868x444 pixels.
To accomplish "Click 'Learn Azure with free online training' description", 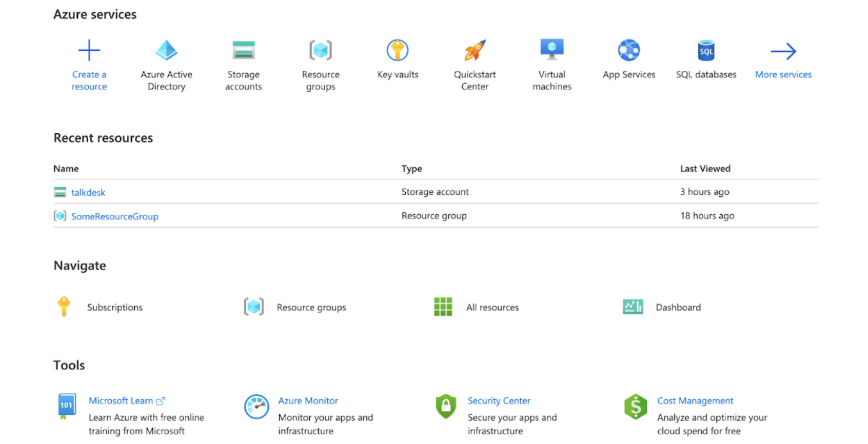I will pyautogui.click(x=146, y=424).
